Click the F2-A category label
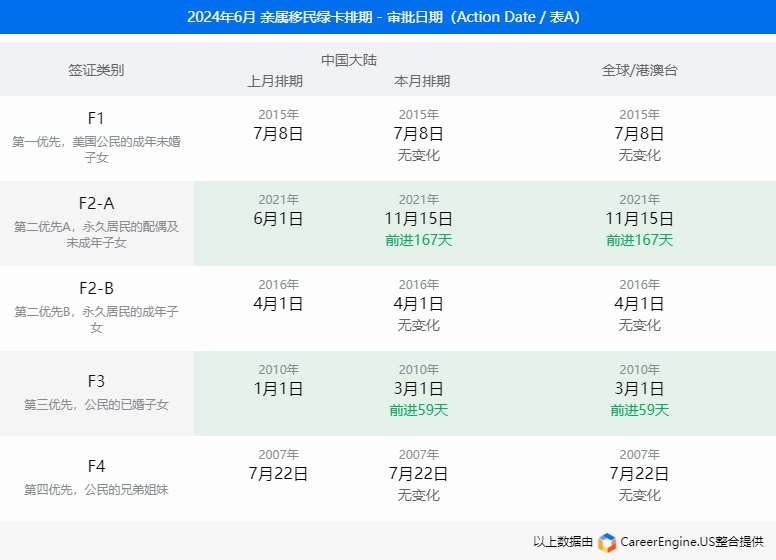 (x=97, y=203)
